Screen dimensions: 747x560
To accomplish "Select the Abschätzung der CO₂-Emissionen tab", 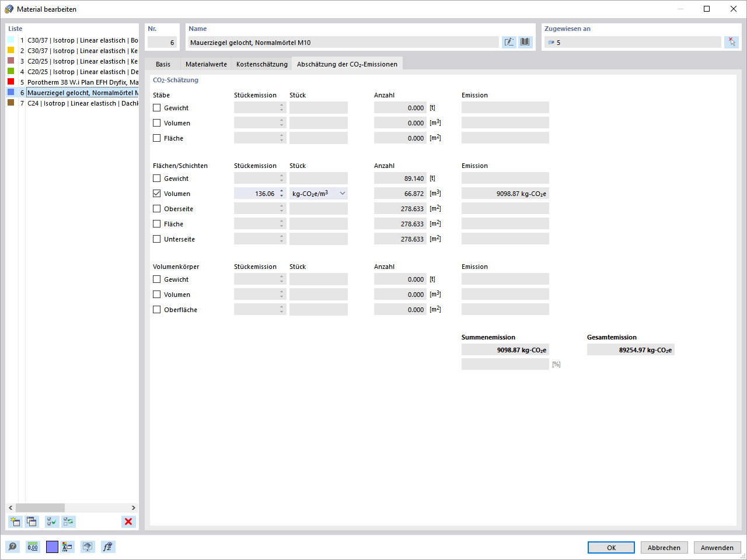I will tap(347, 64).
